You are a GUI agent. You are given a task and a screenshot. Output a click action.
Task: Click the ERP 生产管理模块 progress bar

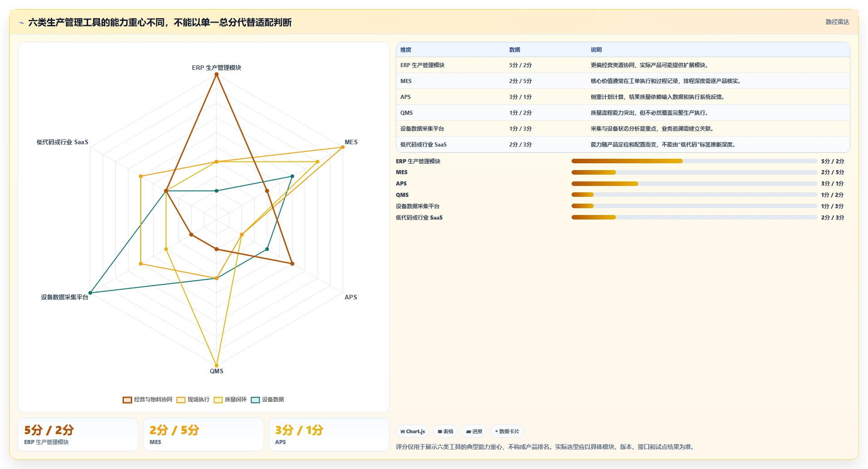tap(694, 161)
